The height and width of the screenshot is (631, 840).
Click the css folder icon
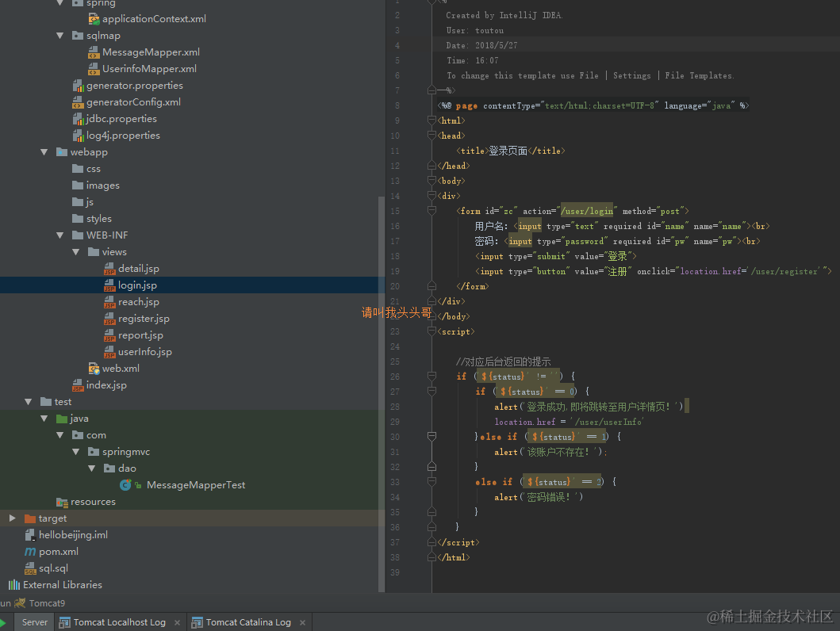78,169
